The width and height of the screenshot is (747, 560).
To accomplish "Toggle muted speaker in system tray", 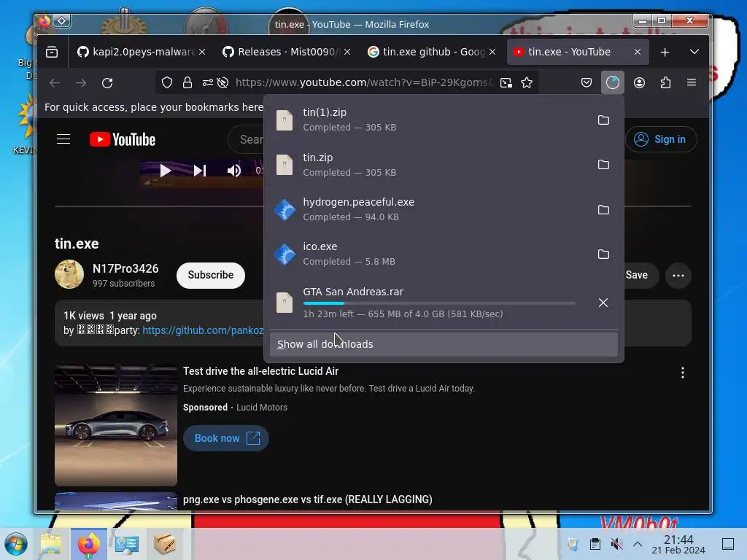I will 616,544.
